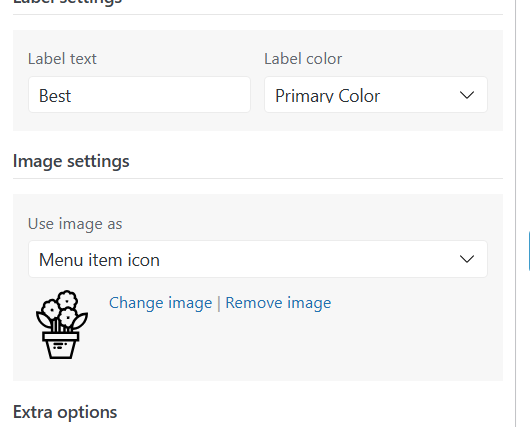Image resolution: width=530 pixels, height=427 pixels.
Task: Click the Label settings heading at top
Action: tap(67, 2)
